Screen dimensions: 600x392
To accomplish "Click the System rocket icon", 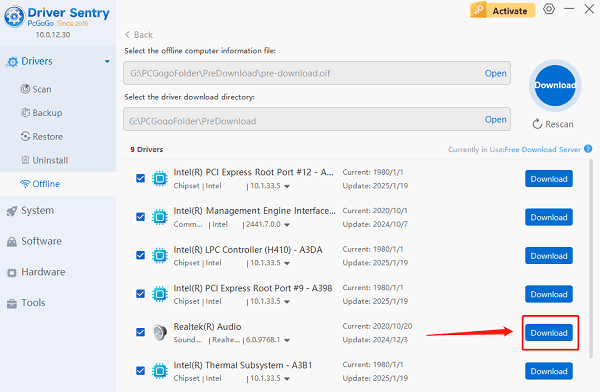I will pos(12,211).
